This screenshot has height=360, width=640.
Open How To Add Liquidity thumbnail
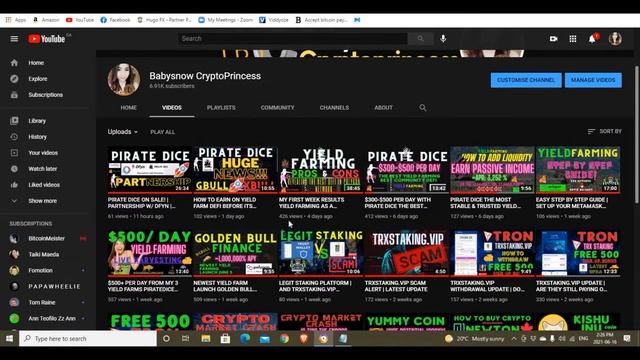click(x=492, y=169)
